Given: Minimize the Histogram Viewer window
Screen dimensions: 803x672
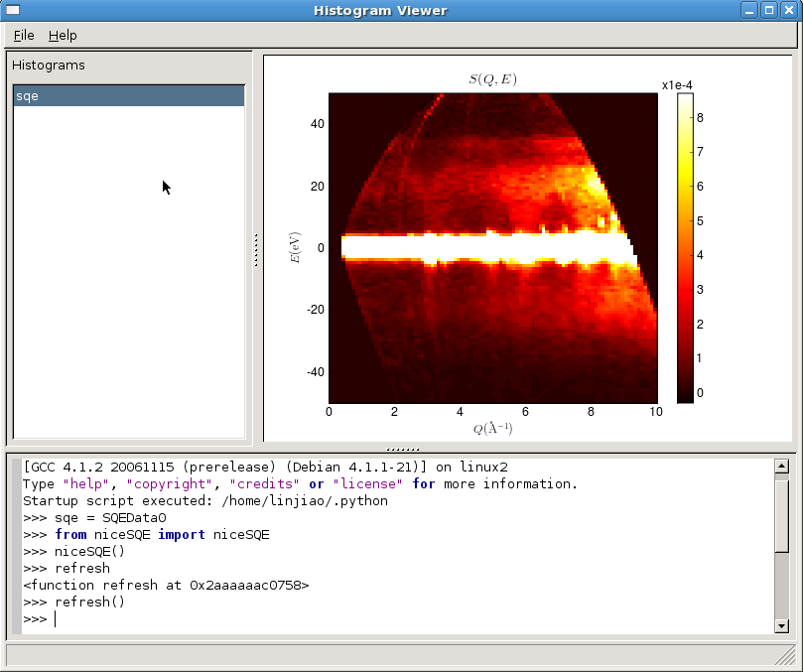Looking at the screenshot, I should point(749,10).
